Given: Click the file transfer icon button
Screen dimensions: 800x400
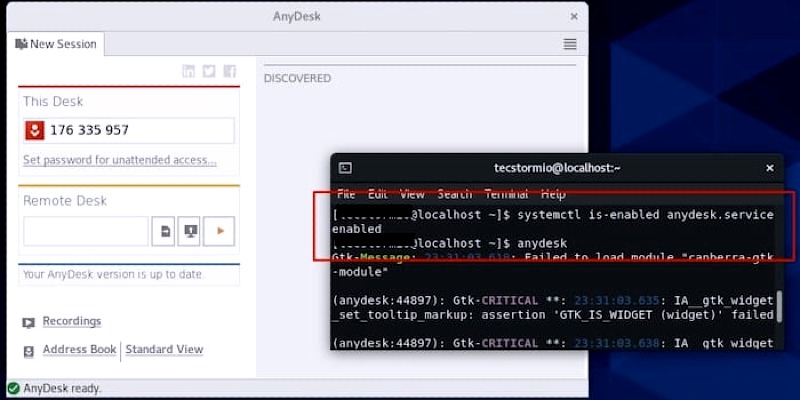Looking at the screenshot, I should tap(164, 231).
